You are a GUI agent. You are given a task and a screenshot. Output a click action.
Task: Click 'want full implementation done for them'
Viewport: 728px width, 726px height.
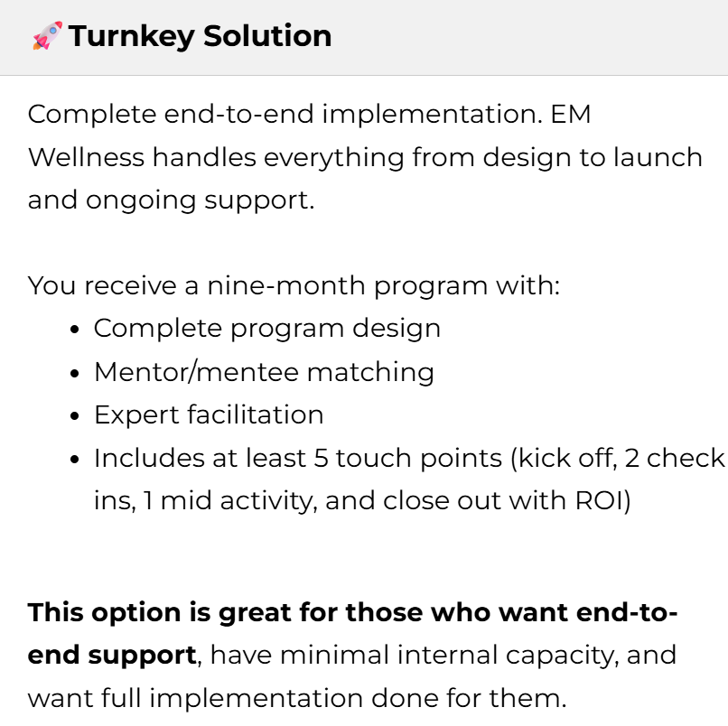297,698
